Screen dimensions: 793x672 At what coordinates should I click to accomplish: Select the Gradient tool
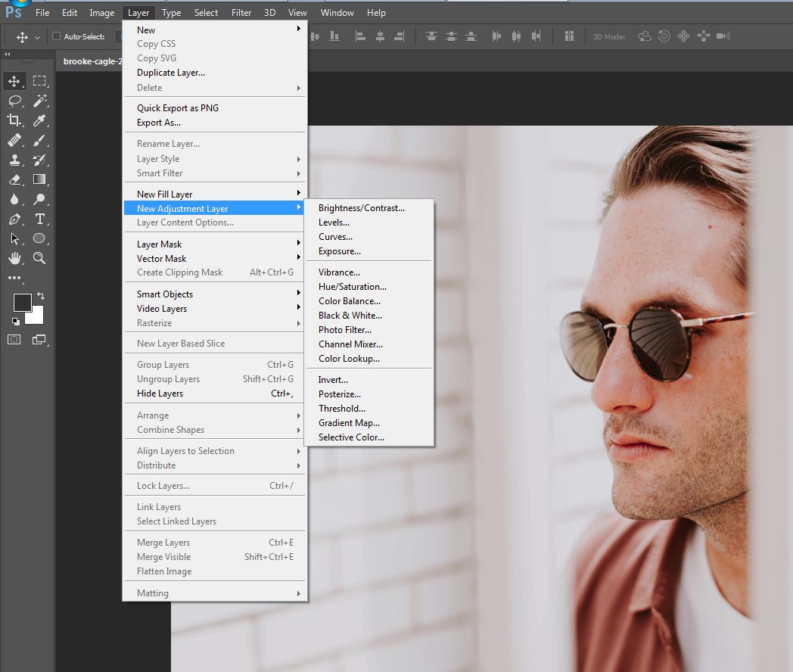coord(40,179)
